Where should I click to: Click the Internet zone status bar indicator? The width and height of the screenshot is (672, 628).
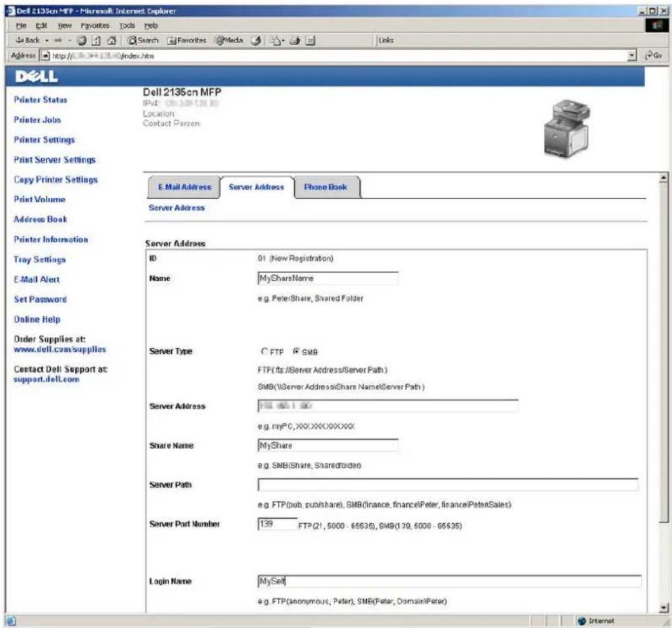[596, 621]
